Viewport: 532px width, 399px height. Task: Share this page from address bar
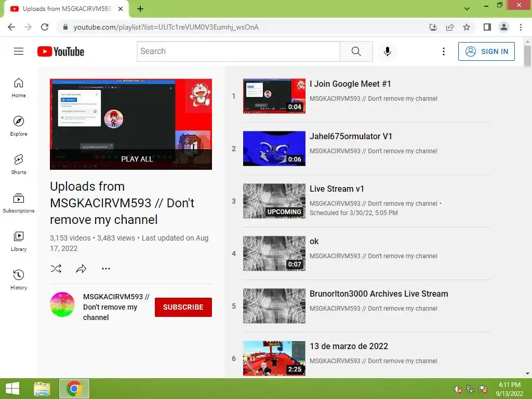pyautogui.click(x=450, y=27)
